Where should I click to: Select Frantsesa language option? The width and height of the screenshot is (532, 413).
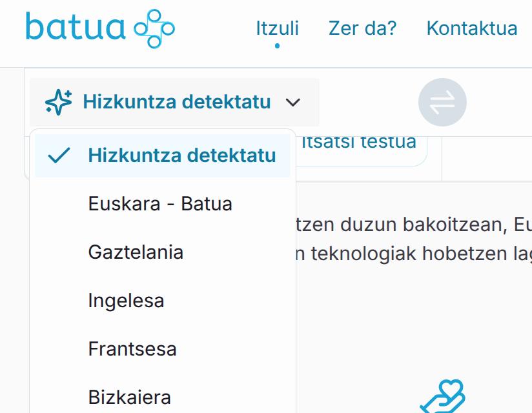click(132, 349)
